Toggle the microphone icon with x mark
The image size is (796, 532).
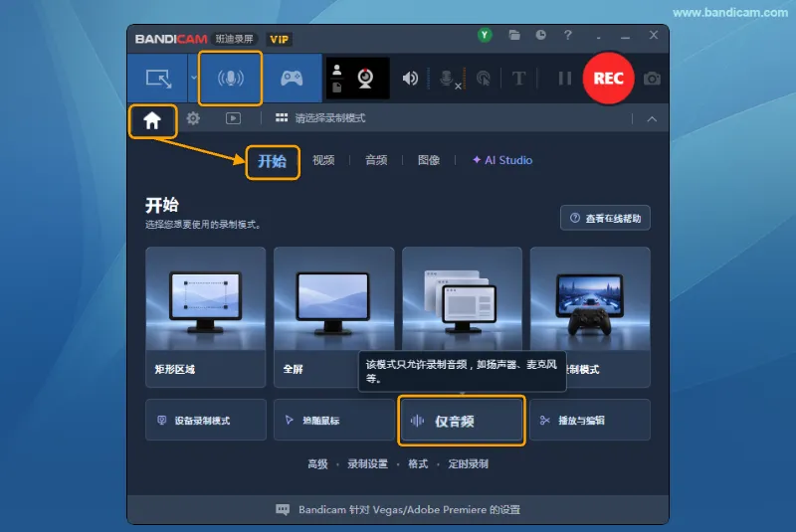point(450,79)
